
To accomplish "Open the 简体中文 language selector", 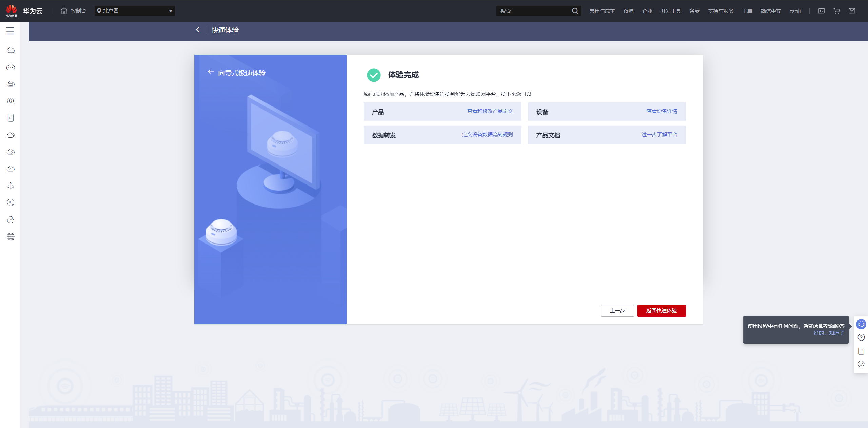I will 770,11.
